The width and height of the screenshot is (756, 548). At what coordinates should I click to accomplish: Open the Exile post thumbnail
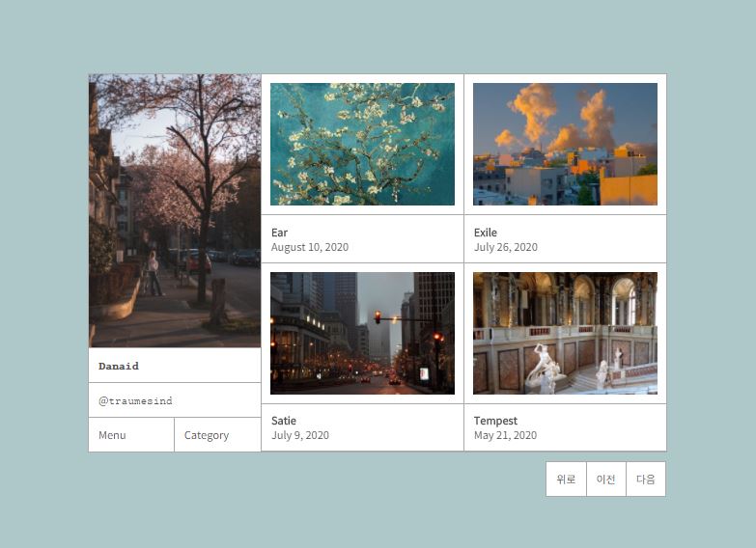(x=565, y=144)
